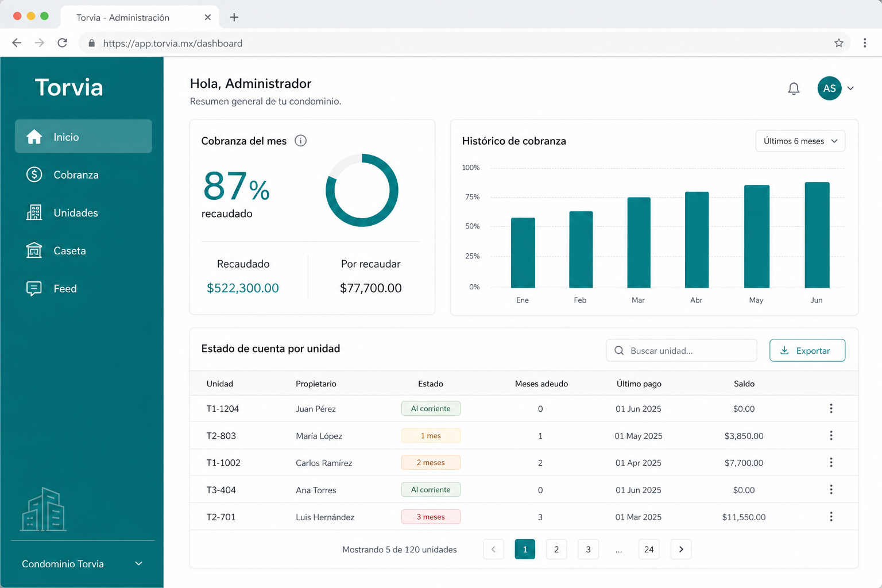The height and width of the screenshot is (588, 882).
Task: Jump to page 2 of units
Action: click(x=556, y=550)
